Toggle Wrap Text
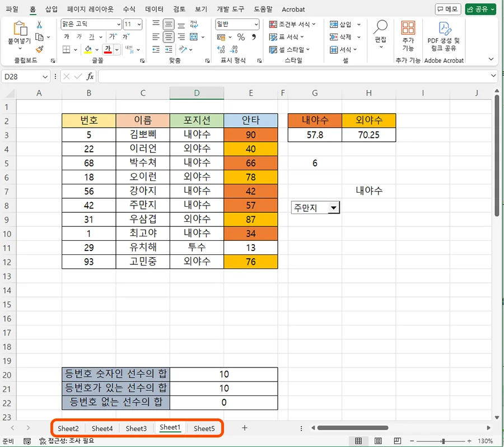The height and width of the screenshot is (447, 504). click(x=194, y=24)
